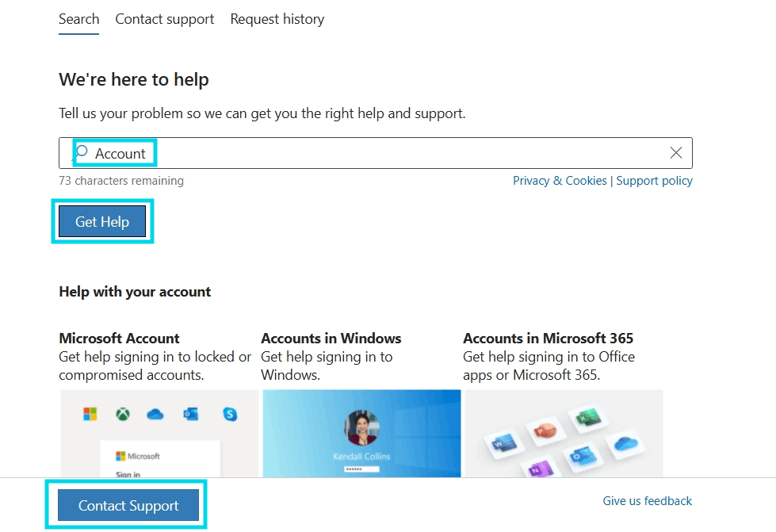This screenshot has width=776, height=532.
Task: Click the OneDrive cloud icon in Microsoft Account card
Action: click(155, 415)
